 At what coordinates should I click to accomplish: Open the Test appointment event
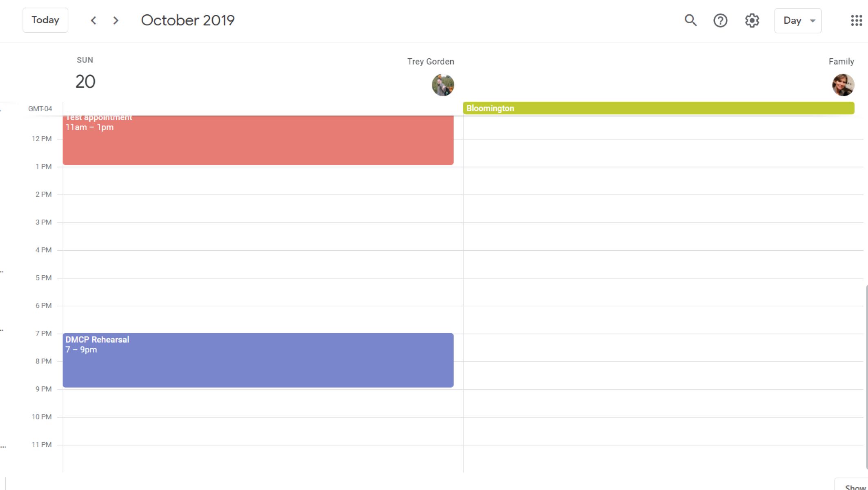click(x=258, y=140)
